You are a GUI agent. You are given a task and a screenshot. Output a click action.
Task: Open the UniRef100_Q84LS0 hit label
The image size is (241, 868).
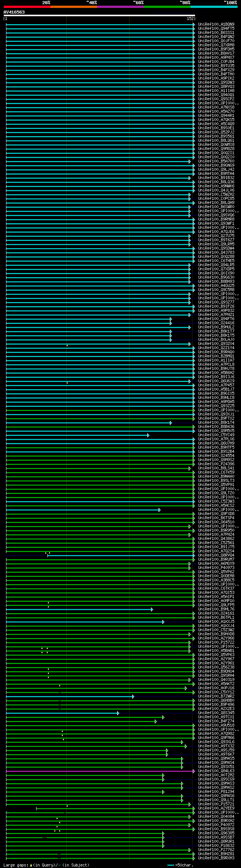pos(216,771)
